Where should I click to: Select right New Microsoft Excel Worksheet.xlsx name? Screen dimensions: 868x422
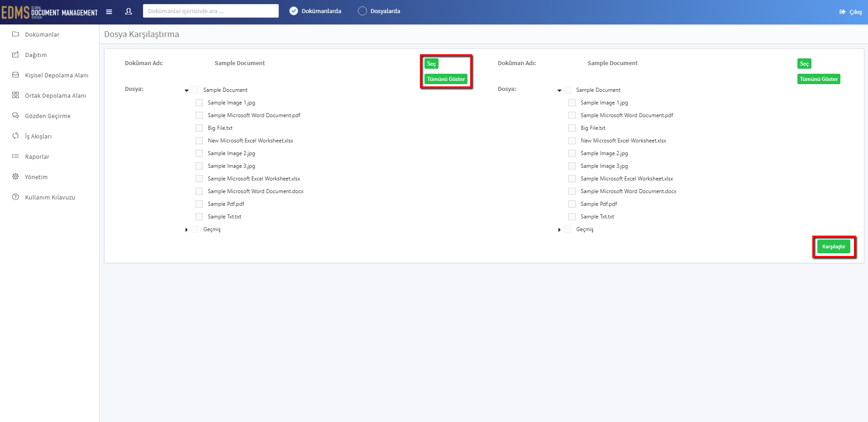[x=623, y=141]
